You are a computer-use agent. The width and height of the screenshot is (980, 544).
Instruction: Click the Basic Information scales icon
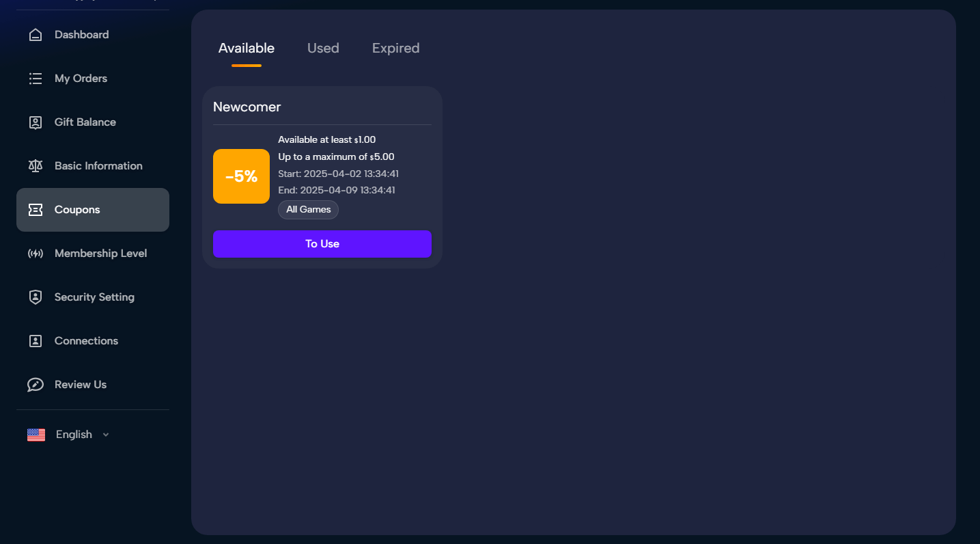click(x=36, y=166)
